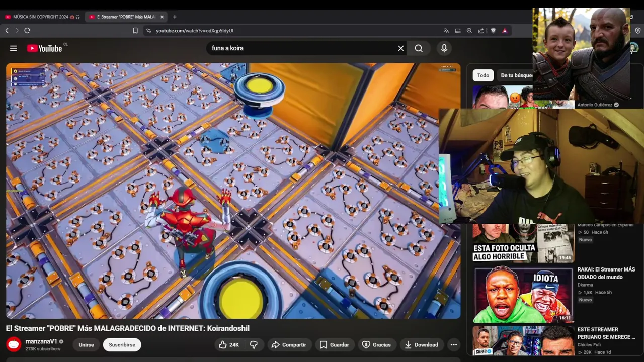This screenshot has height=362, width=644.
Task: Click the Suscribirse subscribe button
Action: click(122, 345)
